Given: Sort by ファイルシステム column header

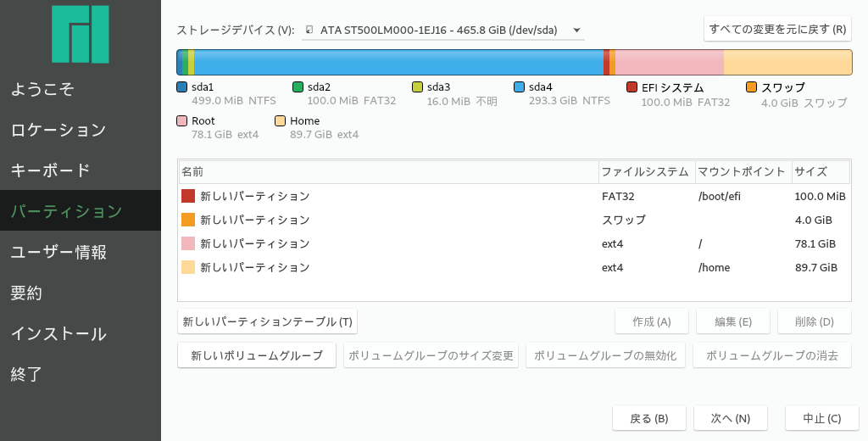Looking at the screenshot, I should point(647,172).
